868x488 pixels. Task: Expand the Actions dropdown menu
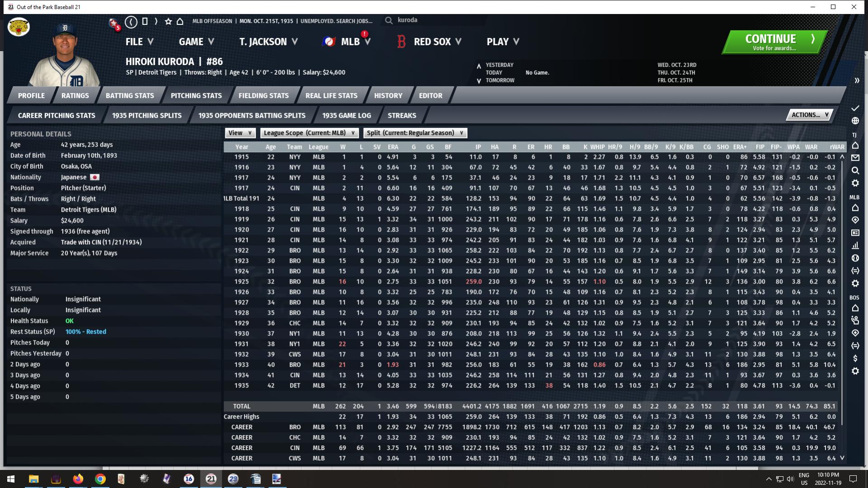click(x=809, y=115)
